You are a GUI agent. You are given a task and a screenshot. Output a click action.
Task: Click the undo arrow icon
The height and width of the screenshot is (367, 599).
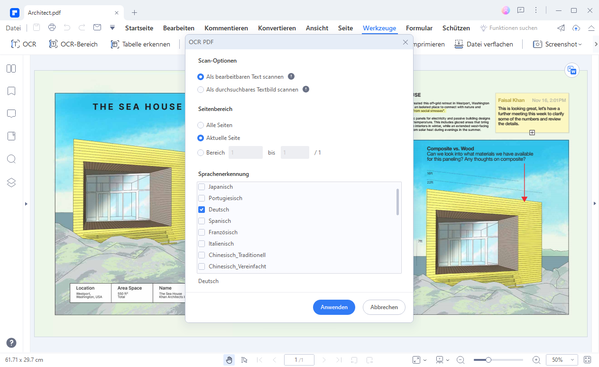tap(67, 27)
